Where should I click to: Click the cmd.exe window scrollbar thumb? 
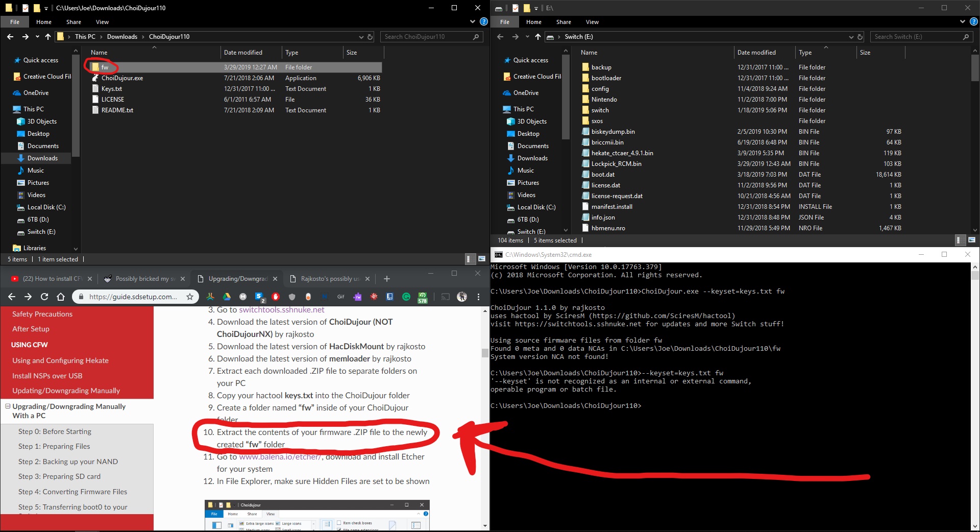pyautogui.click(x=975, y=276)
